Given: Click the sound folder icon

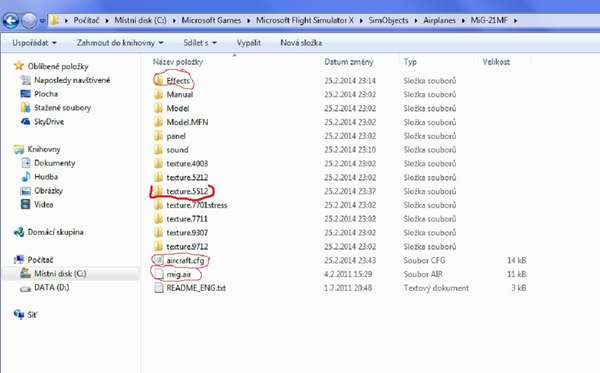Looking at the screenshot, I should click(x=158, y=150).
